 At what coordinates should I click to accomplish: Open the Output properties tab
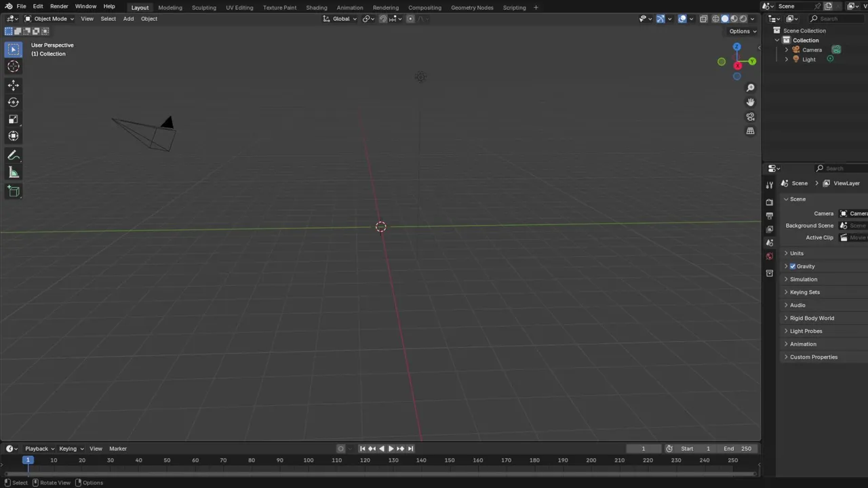[x=769, y=216]
